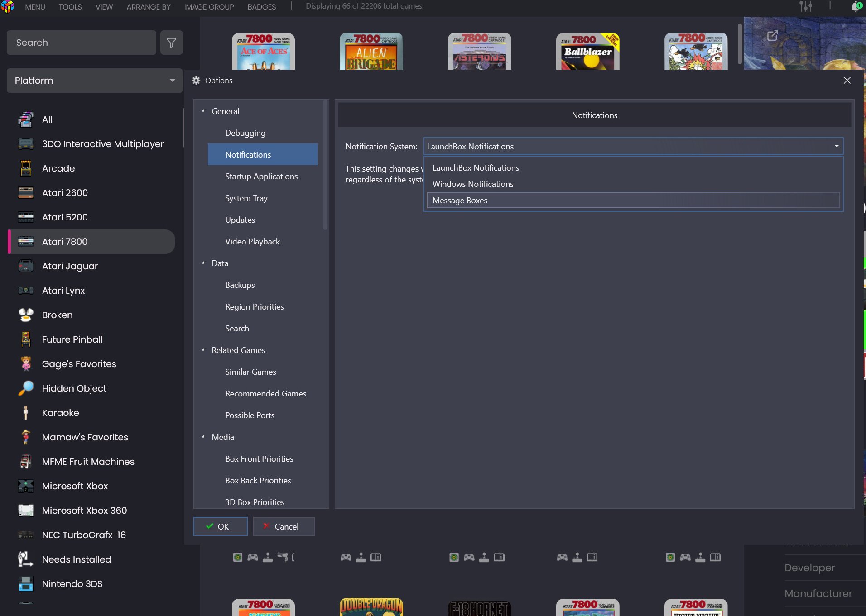The image size is (866, 616).
Task: Select the Atari Lynx handheld icon
Action: (26, 291)
